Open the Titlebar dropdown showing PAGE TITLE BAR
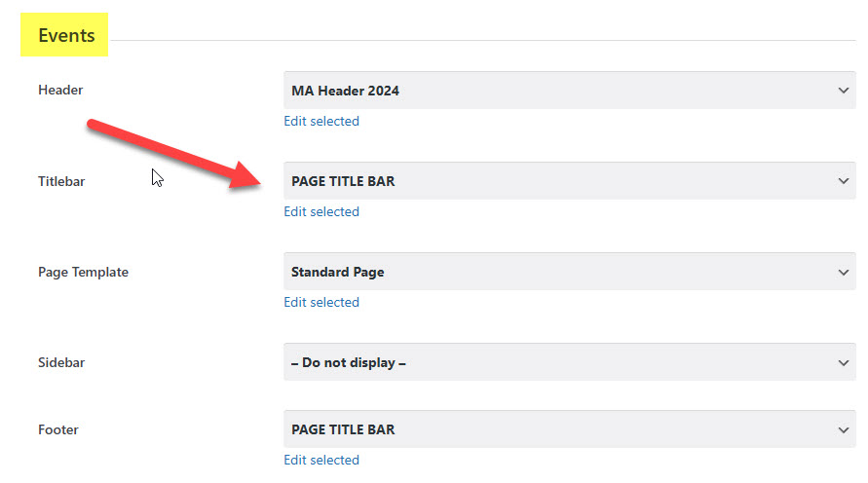This screenshot has height=483, width=868. 570,181
